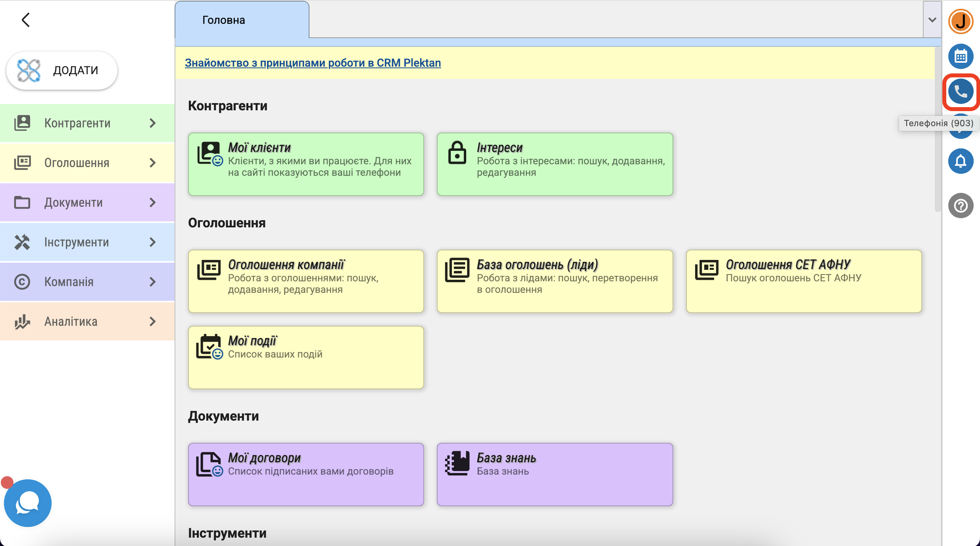Open the calendar icon in right sidebar
Screen dimensions: 980x546
coord(960,57)
